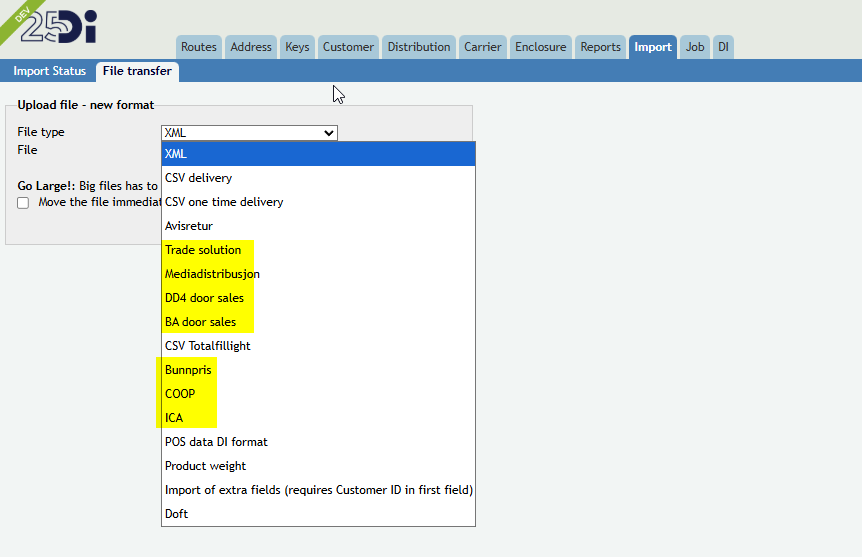Open the Customer tab
Image resolution: width=862 pixels, height=557 pixels.
(x=348, y=47)
